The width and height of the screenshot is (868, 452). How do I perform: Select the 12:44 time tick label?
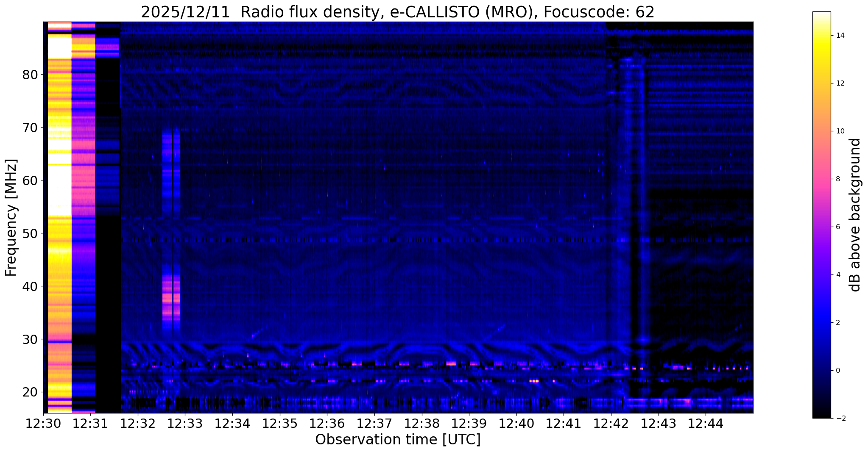706,423
